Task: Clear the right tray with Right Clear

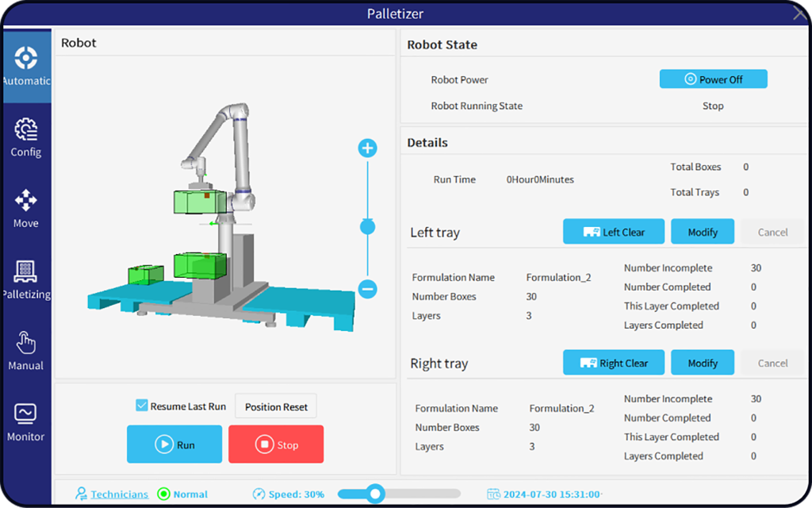Action: [615, 364]
